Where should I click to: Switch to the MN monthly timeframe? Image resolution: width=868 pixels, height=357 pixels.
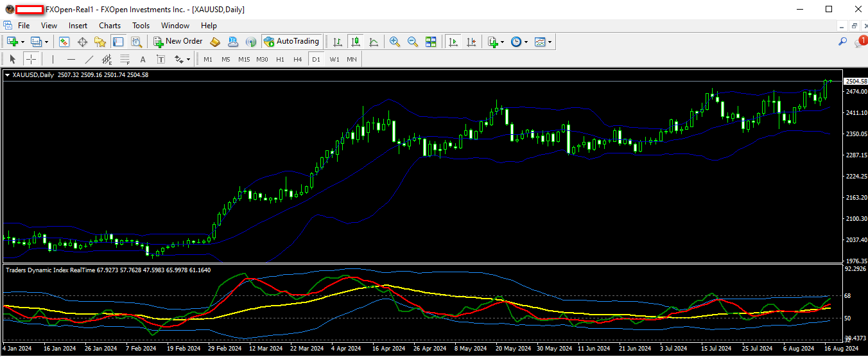click(352, 60)
